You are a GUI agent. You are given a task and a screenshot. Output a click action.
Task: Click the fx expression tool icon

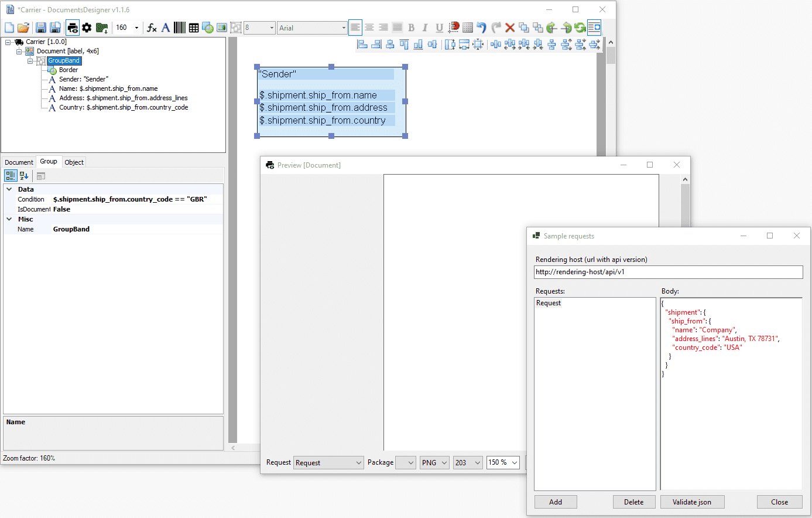coord(152,28)
